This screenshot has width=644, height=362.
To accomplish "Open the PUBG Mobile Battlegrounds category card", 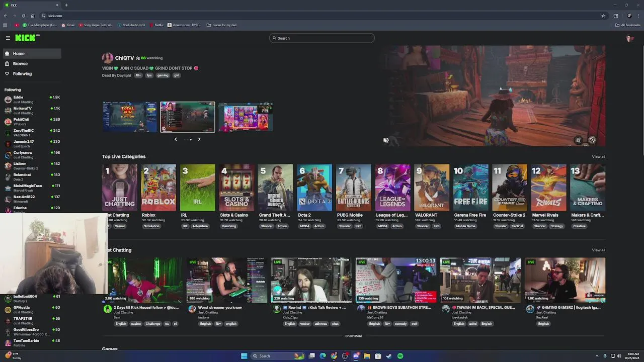I will coord(354,188).
